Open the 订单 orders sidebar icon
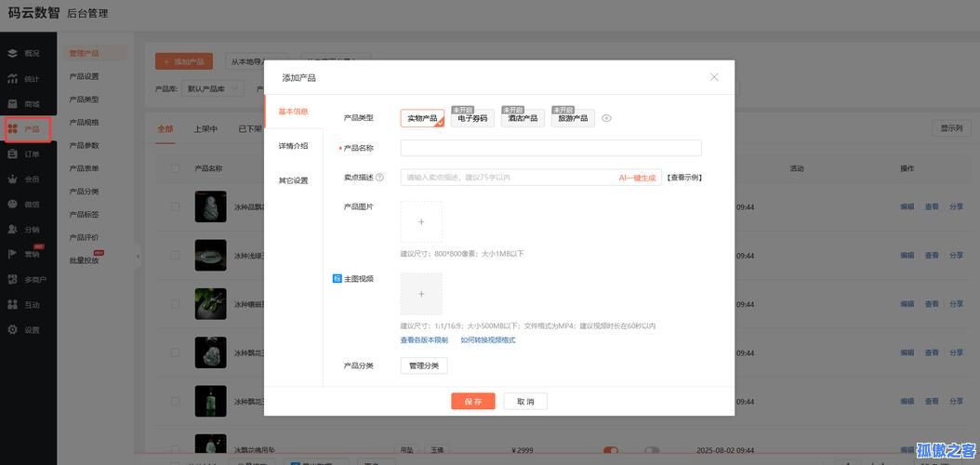This screenshot has width=980, height=465. click(12, 153)
